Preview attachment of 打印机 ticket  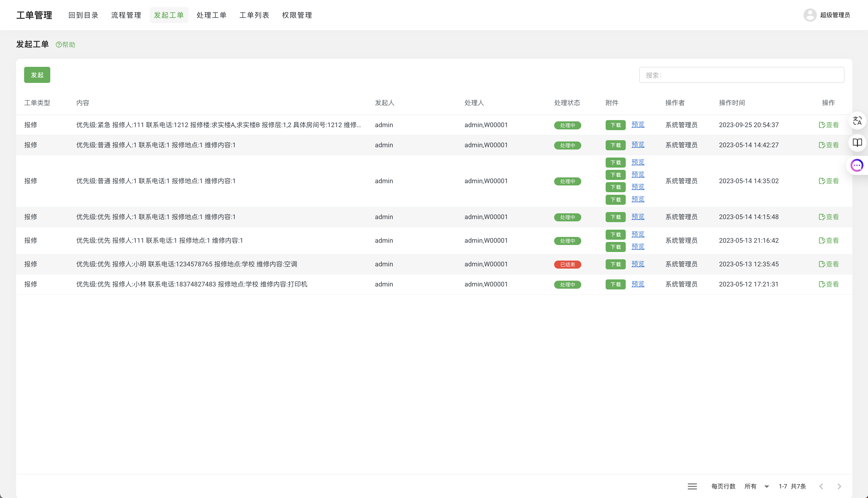638,284
